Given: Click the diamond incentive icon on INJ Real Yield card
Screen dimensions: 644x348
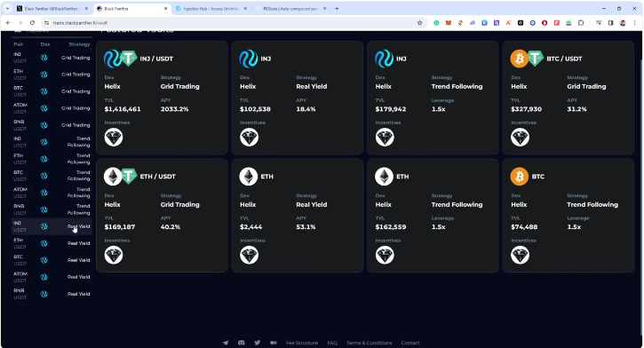Looking at the screenshot, I should pyautogui.click(x=250, y=137).
